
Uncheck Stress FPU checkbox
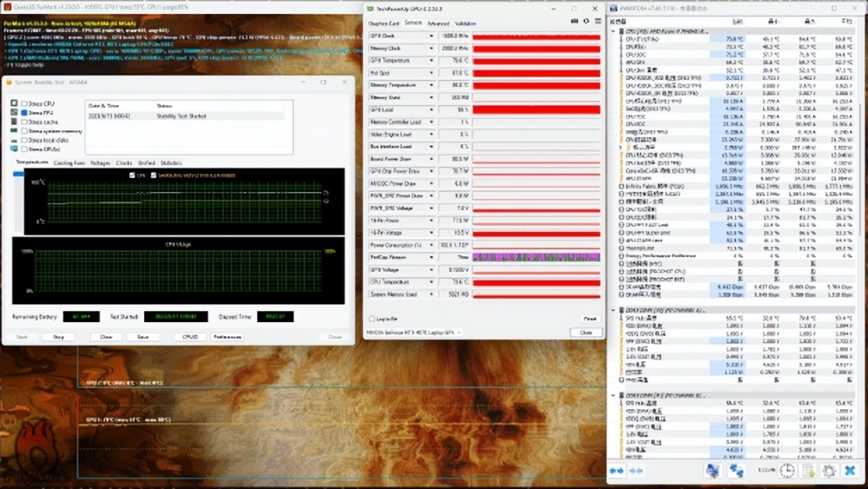point(24,112)
